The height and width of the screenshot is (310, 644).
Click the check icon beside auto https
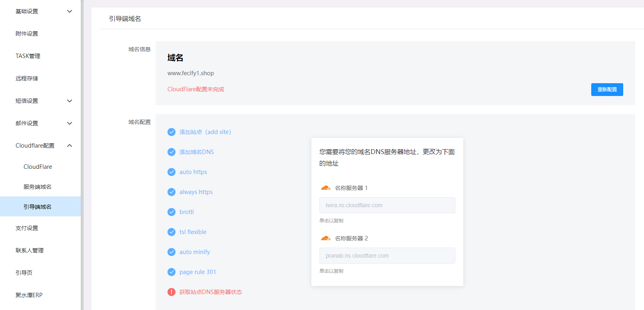tap(171, 172)
